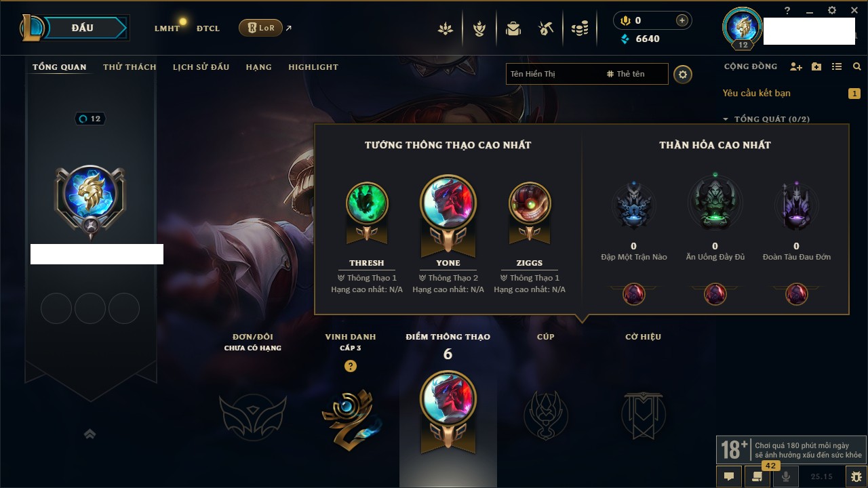Click the Tên Hiển Thị search field
Image resolution: width=868 pixels, height=488 pixels.
pyautogui.click(x=587, y=74)
